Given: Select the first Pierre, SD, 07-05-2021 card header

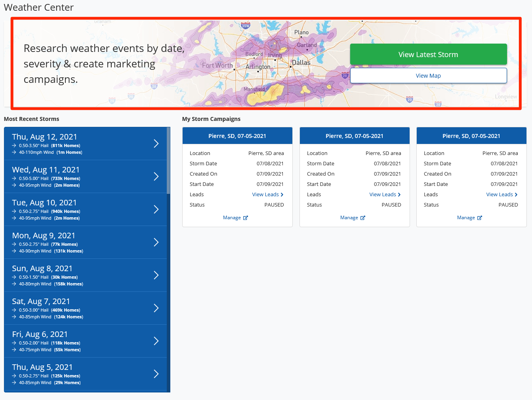Looking at the screenshot, I should click(x=237, y=136).
